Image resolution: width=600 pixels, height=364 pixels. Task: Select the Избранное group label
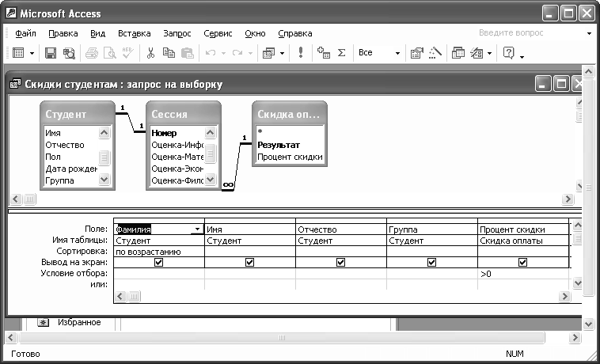coord(80,322)
